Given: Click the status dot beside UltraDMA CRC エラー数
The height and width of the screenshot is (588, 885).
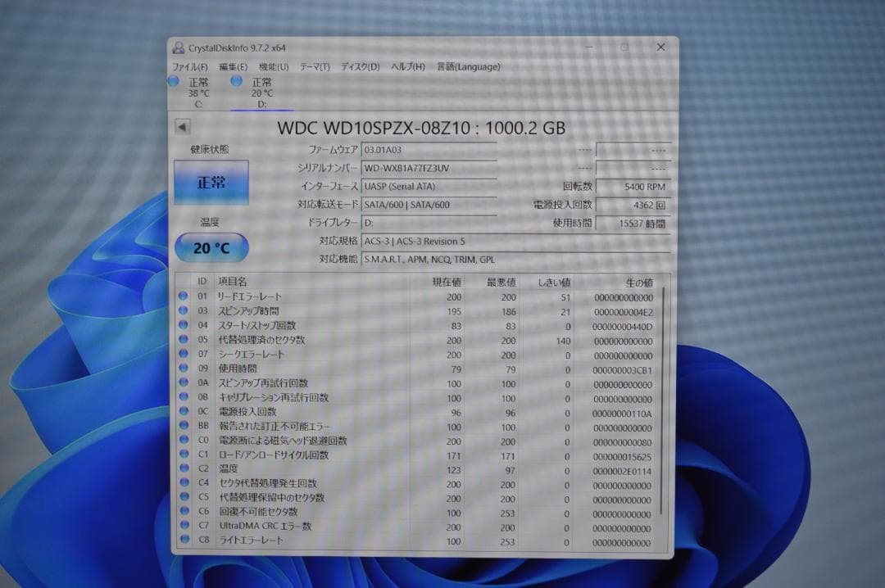Looking at the screenshot, I should (x=184, y=527).
